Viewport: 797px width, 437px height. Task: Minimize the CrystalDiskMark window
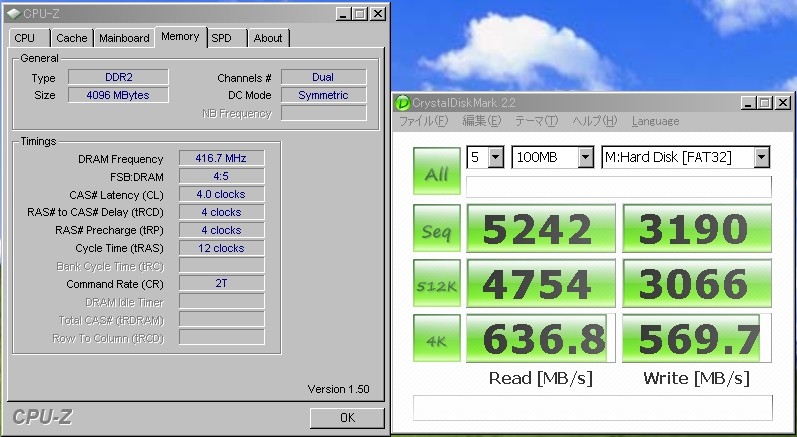[748, 103]
